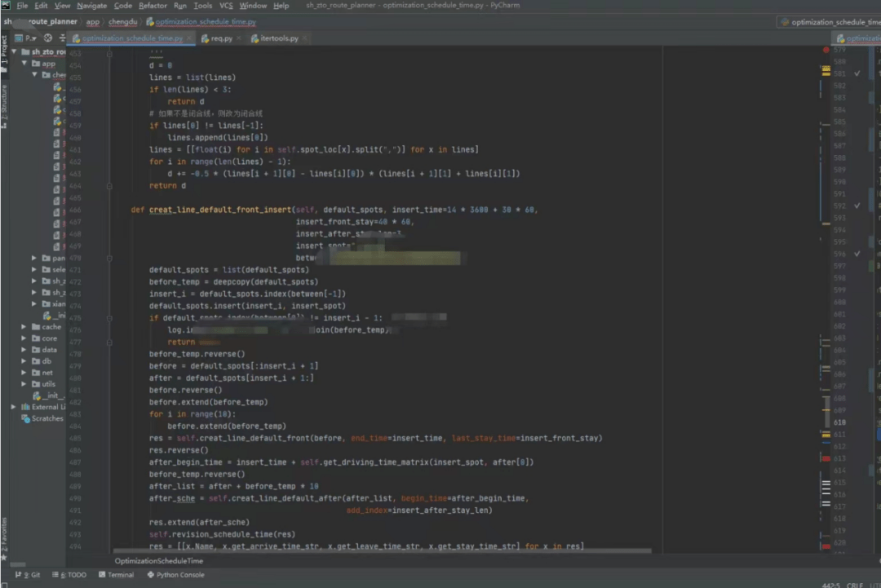
Task: Open the 9: Git tool window
Action: (28, 575)
